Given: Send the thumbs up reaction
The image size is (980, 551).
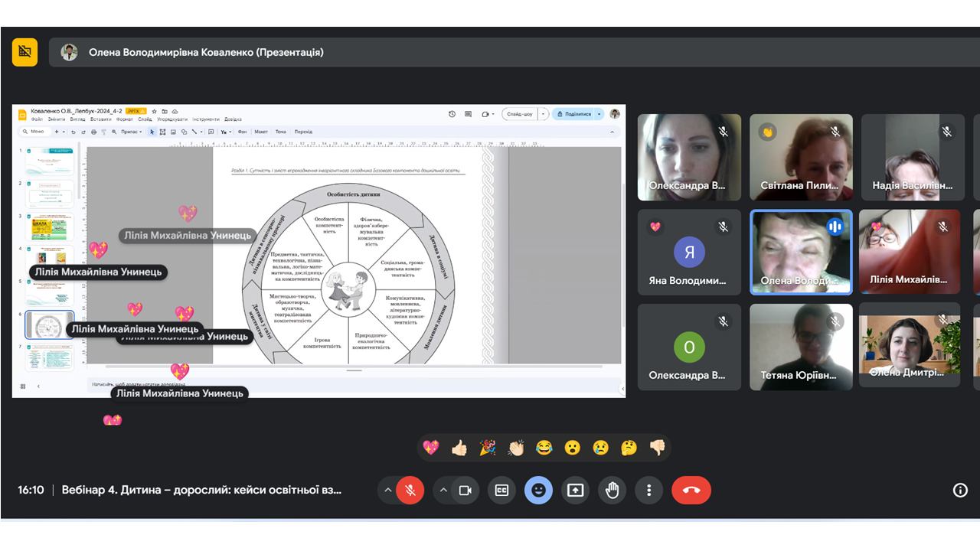Looking at the screenshot, I should click(x=459, y=448).
